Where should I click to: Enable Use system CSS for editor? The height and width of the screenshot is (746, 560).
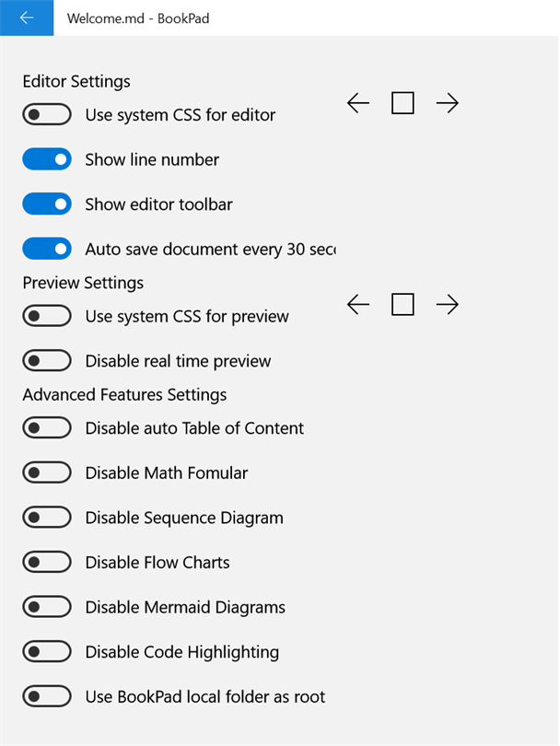pos(47,115)
